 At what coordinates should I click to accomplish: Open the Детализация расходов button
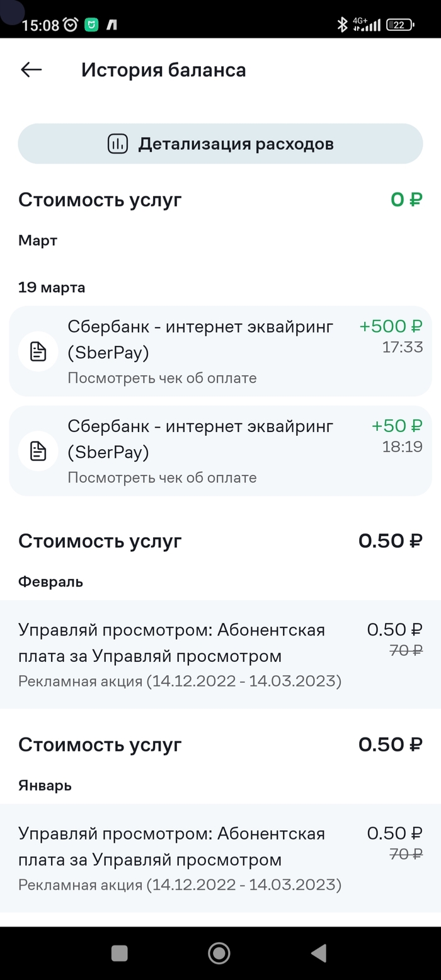[220, 144]
